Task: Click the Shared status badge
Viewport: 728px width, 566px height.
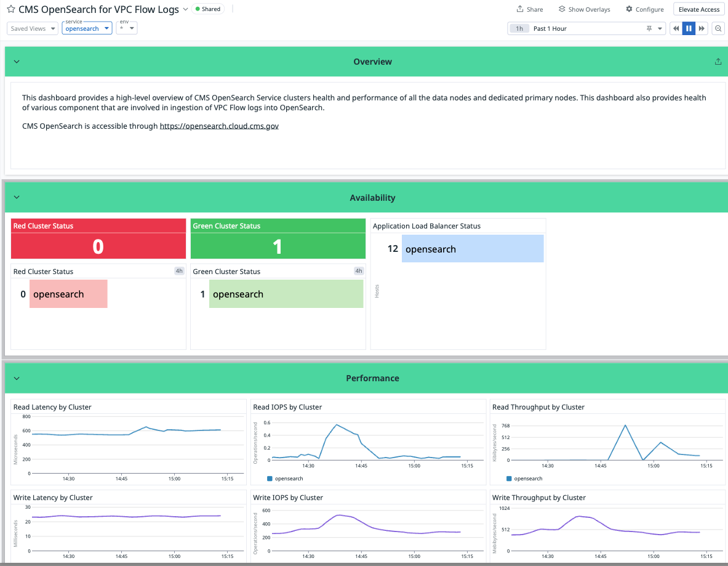Action: (x=208, y=9)
